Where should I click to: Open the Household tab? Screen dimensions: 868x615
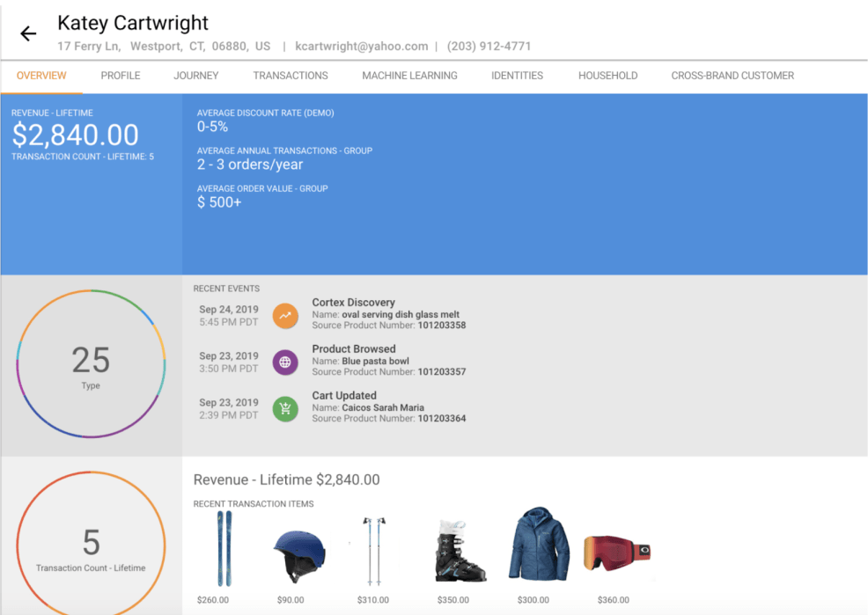tap(607, 76)
